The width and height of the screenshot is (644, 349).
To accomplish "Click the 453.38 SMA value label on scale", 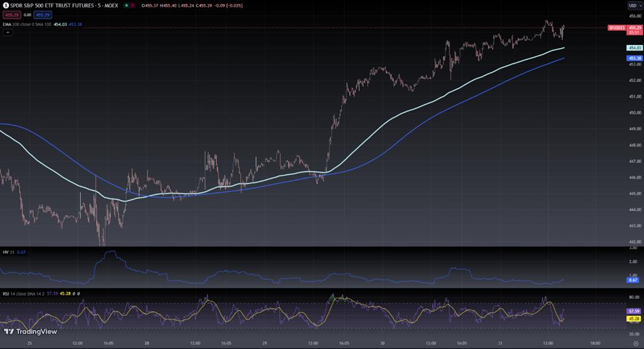I will [x=635, y=58].
